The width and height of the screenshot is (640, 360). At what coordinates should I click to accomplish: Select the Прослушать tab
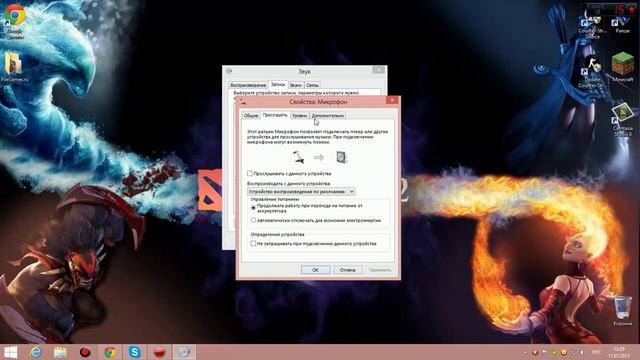pyautogui.click(x=275, y=115)
